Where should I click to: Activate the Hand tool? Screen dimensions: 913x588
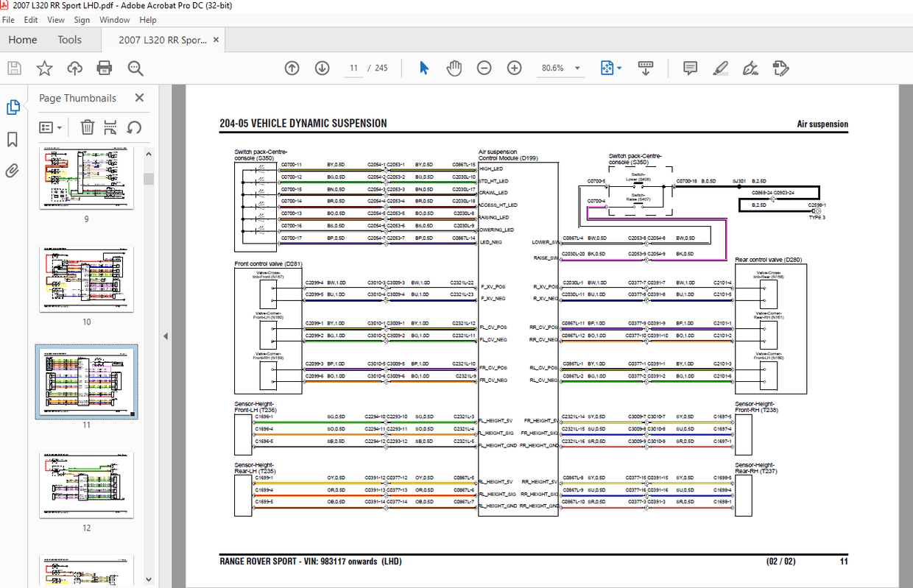tap(454, 68)
